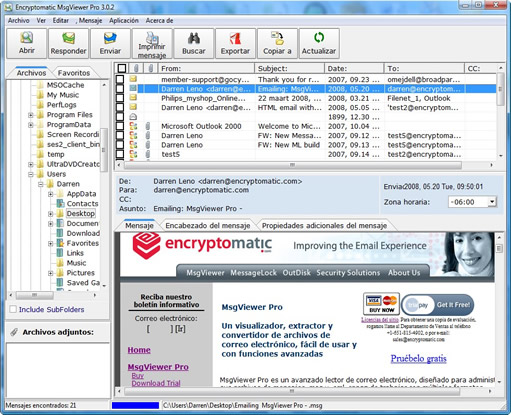Check the box for Philips_myshop_Online message
This screenshot has height=415, width=511.
(120, 98)
